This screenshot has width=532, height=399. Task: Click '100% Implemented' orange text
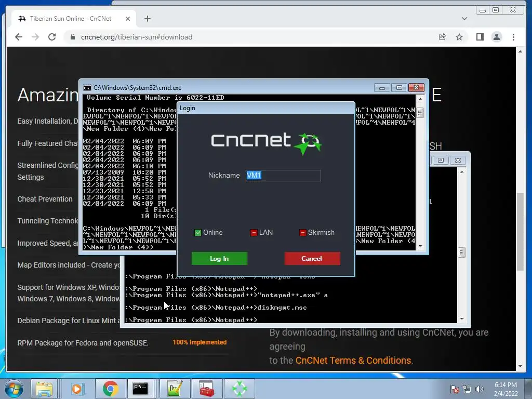click(x=199, y=342)
